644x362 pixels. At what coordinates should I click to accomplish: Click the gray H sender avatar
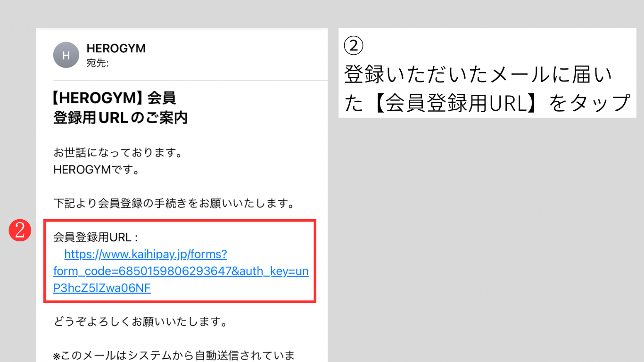66,55
